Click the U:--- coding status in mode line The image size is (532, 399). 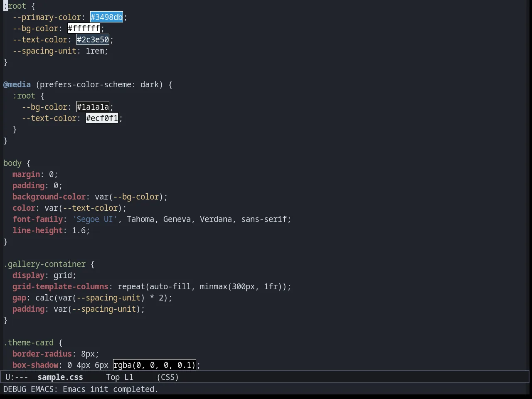[17, 377]
